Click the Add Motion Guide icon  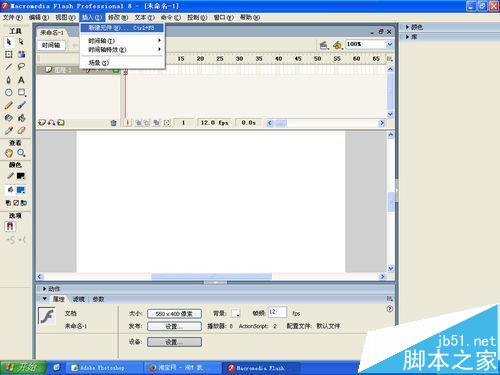click(x=51, y=123)
